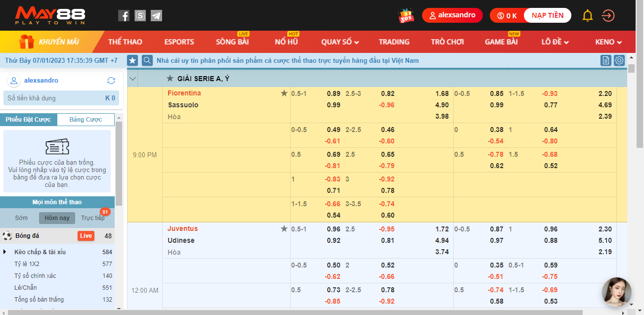The image size is (644, 315).
Task: Switch to the Bảng Cược tab
Action: point(86,120)
